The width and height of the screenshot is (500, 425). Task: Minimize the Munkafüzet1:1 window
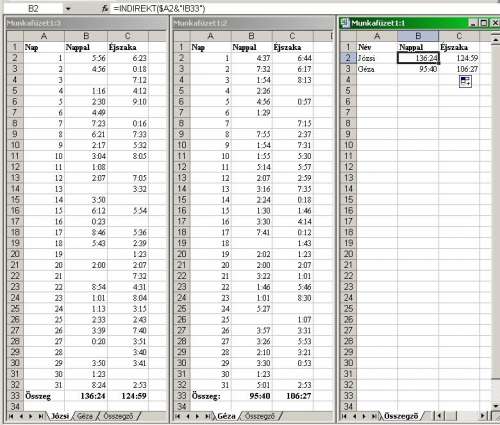(472, 23)
